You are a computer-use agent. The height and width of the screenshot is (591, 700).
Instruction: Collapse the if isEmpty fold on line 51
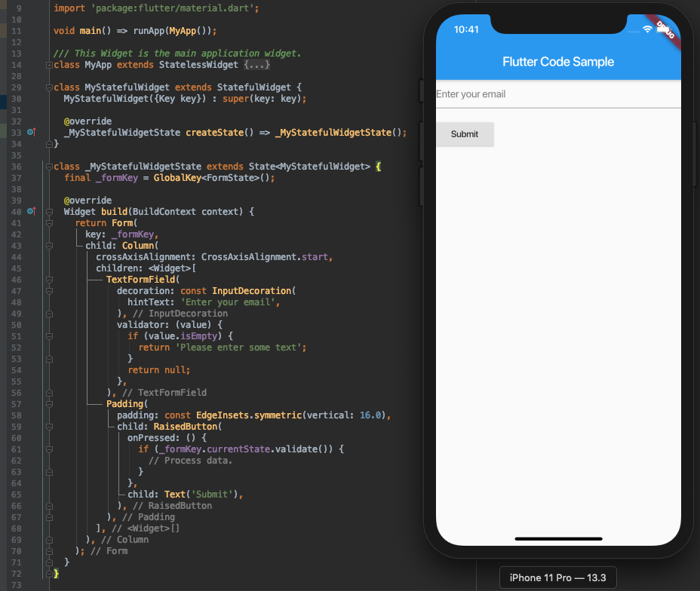click(49, 336)
